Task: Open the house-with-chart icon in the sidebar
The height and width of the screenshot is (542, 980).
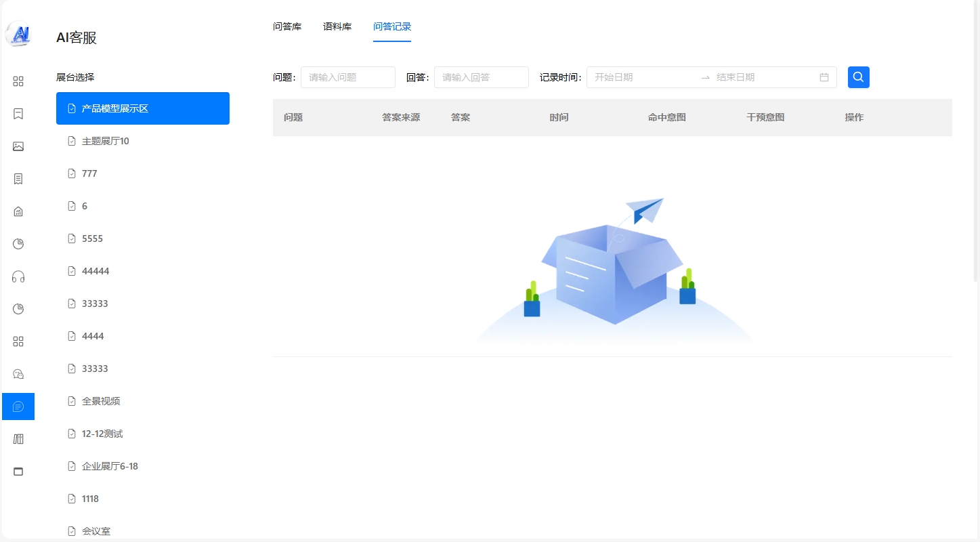Action: (x=18, y=211)
